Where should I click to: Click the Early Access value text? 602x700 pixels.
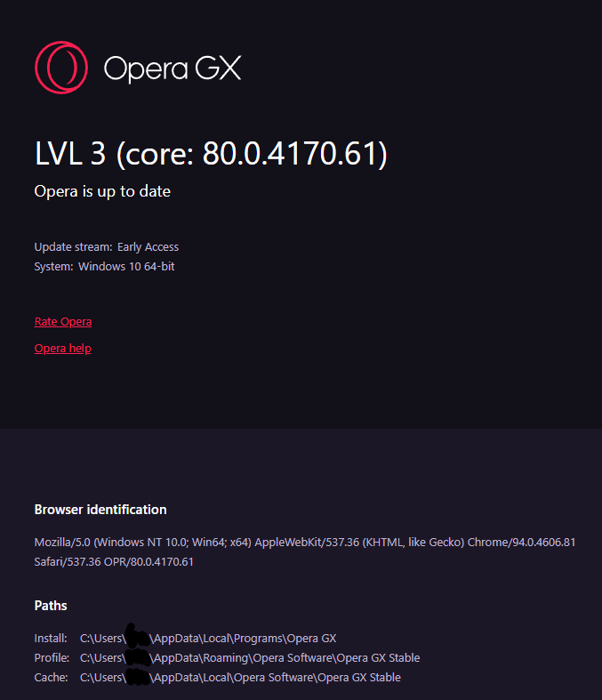148,247
